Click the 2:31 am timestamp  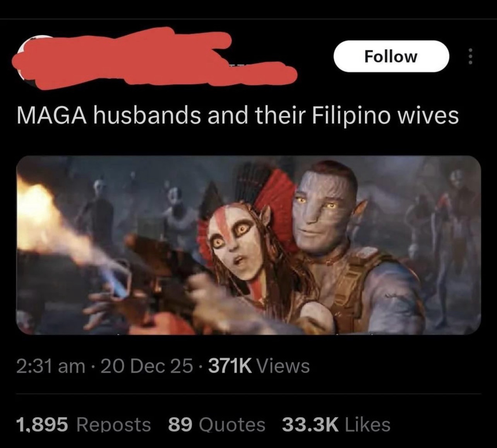click(x=51, y=366)
